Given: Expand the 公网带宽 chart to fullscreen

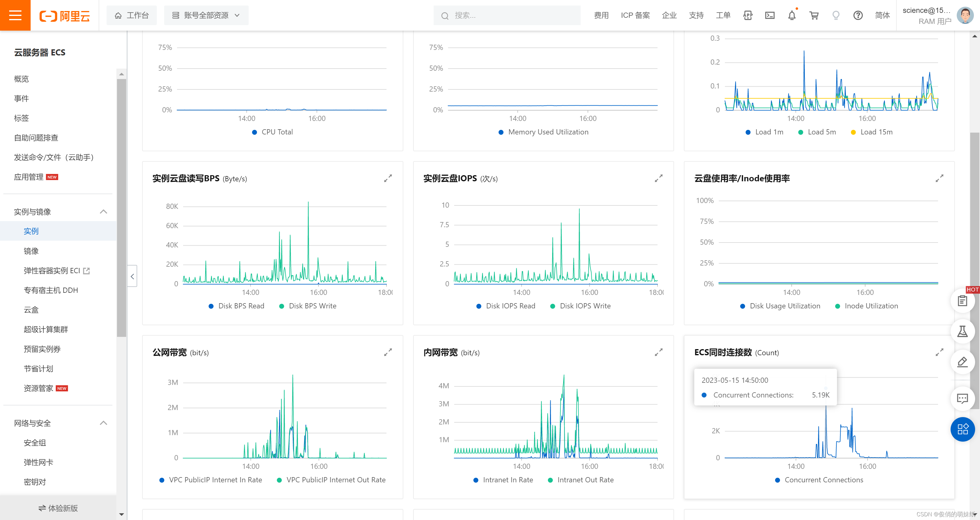Looking at the screenshot, I should click(x=388, y=352).
